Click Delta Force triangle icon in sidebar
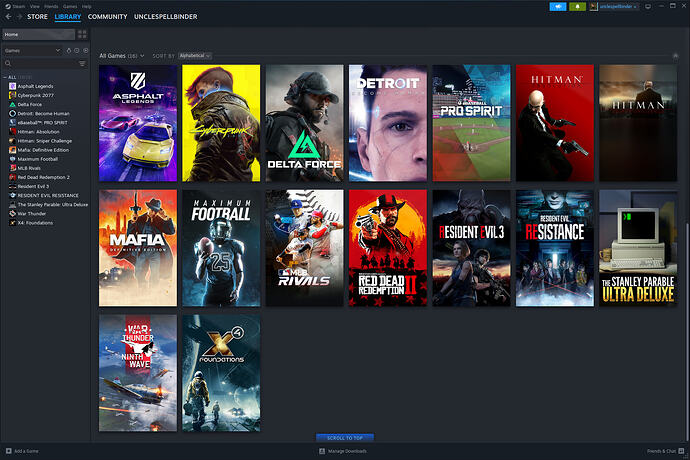 pyautogui.click(x=13, y=104)
